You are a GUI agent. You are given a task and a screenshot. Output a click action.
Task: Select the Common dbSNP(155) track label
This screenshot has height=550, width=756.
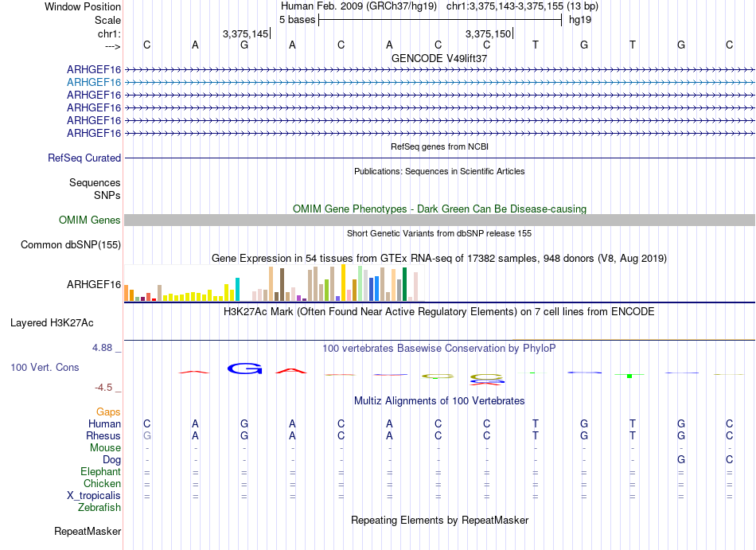tap(70, 245)
